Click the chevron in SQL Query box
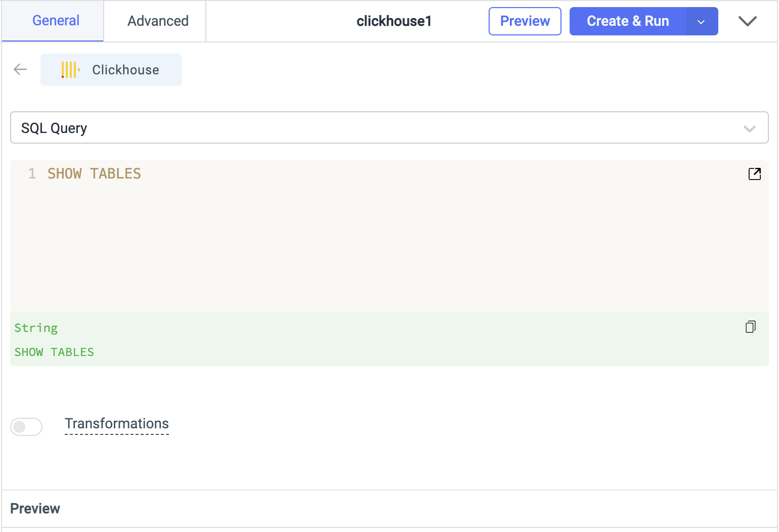This screenshot has width=779, height=532. (749, 128)
